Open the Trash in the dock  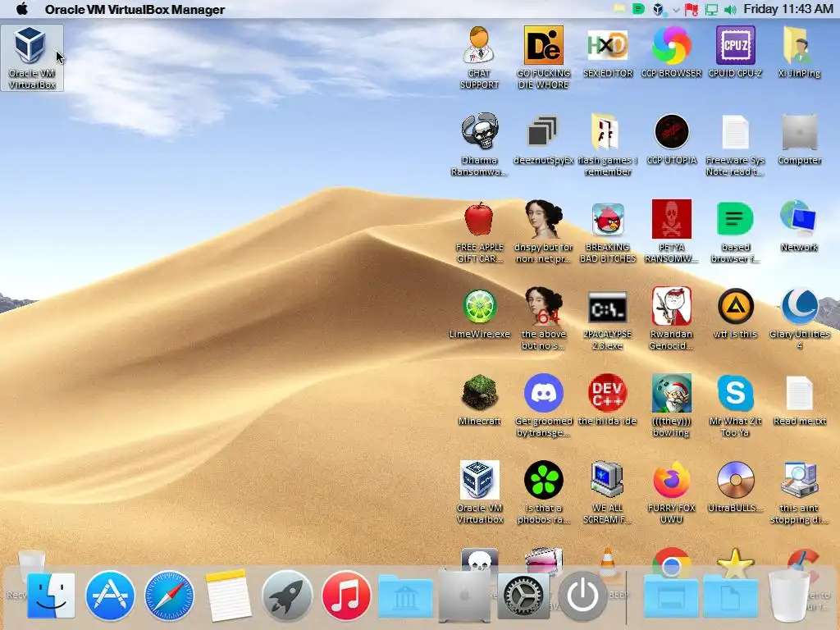tap(790, 597)
